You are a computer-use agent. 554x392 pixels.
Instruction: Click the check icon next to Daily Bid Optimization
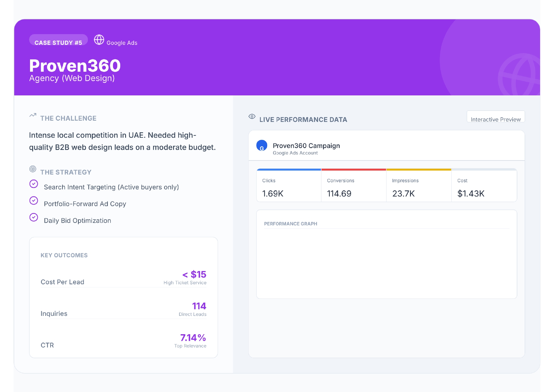tap(34, 217)
